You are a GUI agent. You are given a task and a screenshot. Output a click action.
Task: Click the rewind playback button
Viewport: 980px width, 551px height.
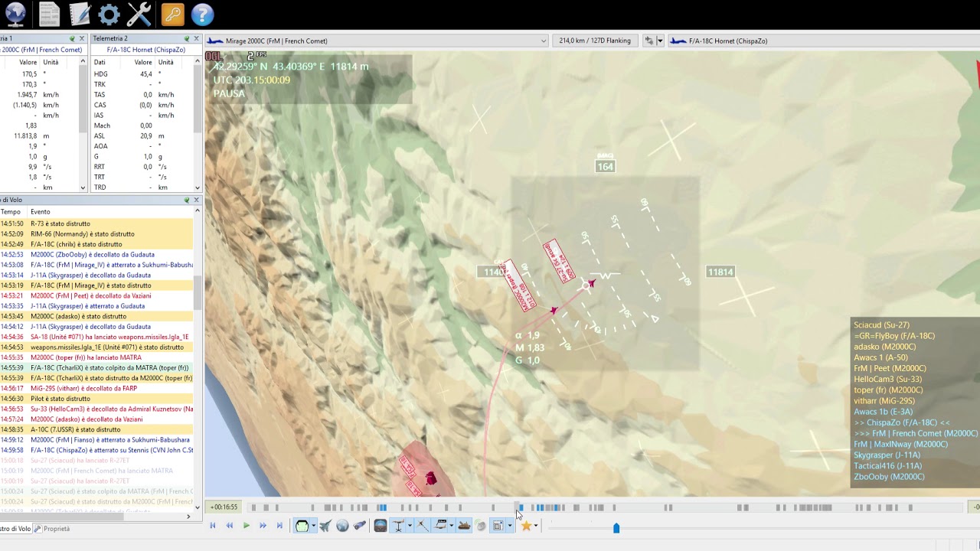(x=229, y=526)
